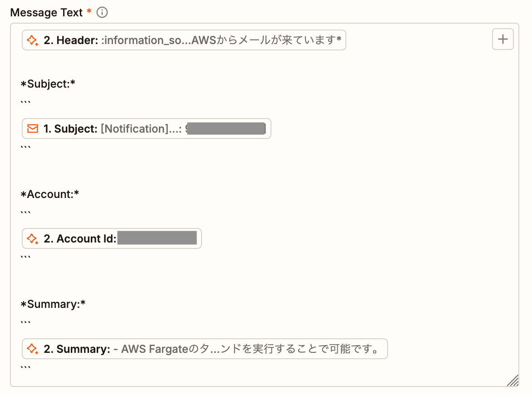The height and width of the screenshot is (396, 532).
Task: Click the backticks line below the Summary pill
Action: 26,366
